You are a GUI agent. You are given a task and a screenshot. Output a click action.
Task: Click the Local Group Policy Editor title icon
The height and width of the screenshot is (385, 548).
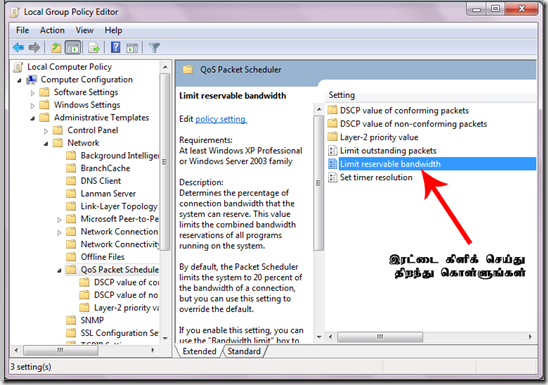coord(15,12)
